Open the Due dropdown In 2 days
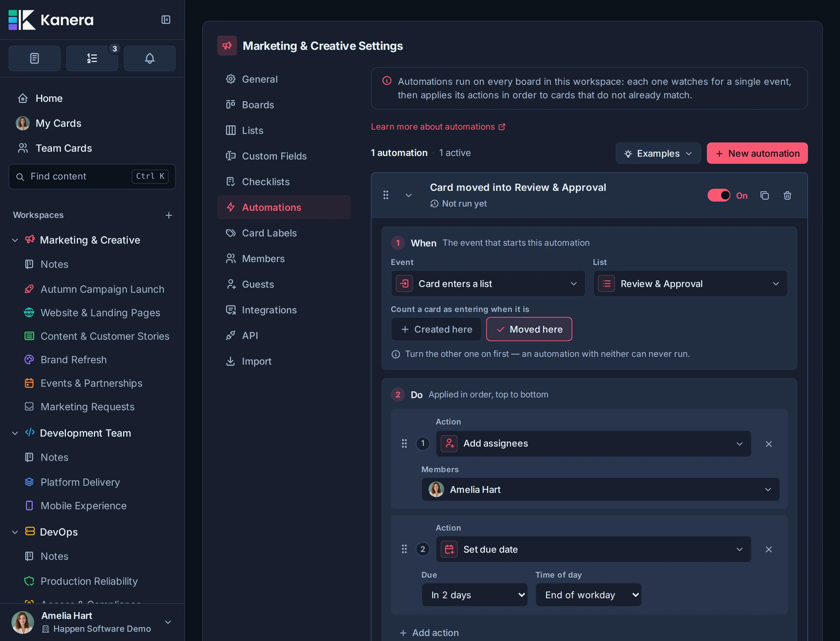The height and width of the screenshot is (641, 840). 474,595
